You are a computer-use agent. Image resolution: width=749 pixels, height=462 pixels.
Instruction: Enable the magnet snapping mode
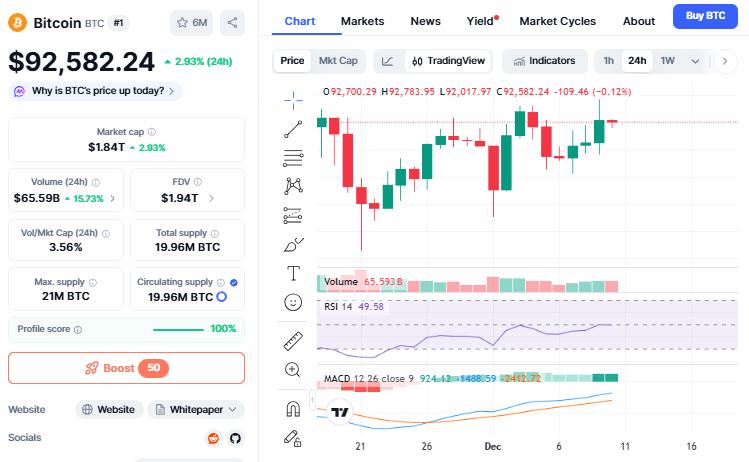293,408
